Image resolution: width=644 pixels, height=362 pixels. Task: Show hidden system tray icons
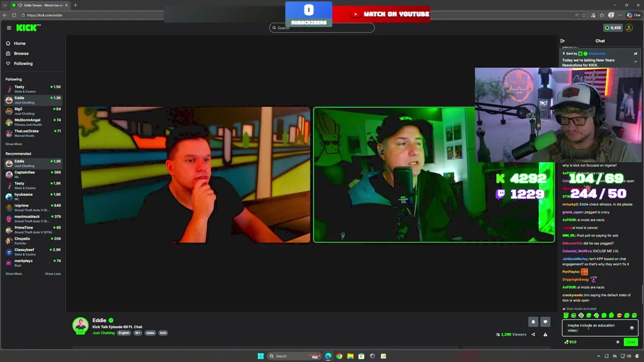[x=598, y=356]
